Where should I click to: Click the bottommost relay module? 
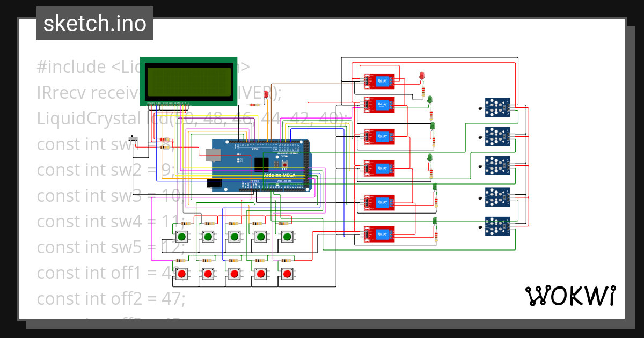tap(379, 234)
